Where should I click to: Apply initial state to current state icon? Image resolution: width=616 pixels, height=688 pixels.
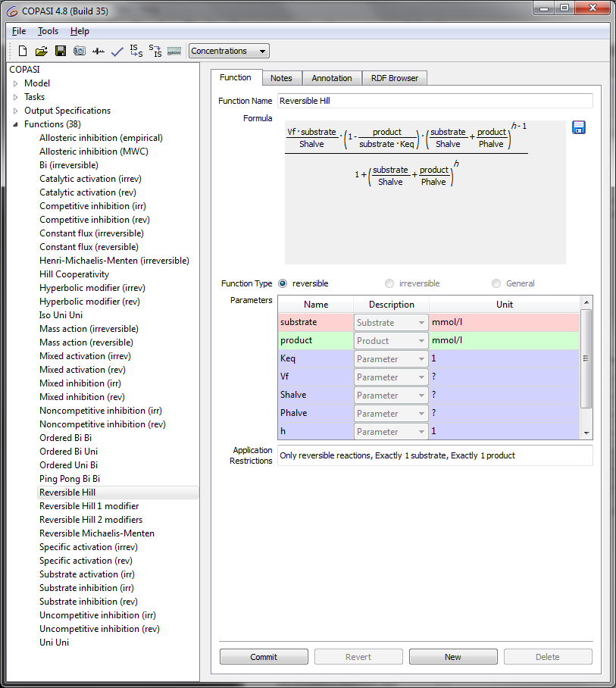point(136,52)
